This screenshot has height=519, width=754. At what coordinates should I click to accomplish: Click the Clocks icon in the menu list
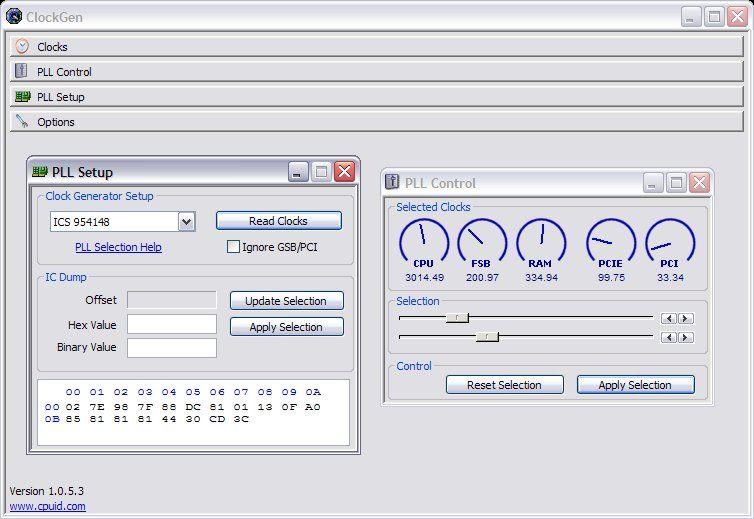[22, 46]
